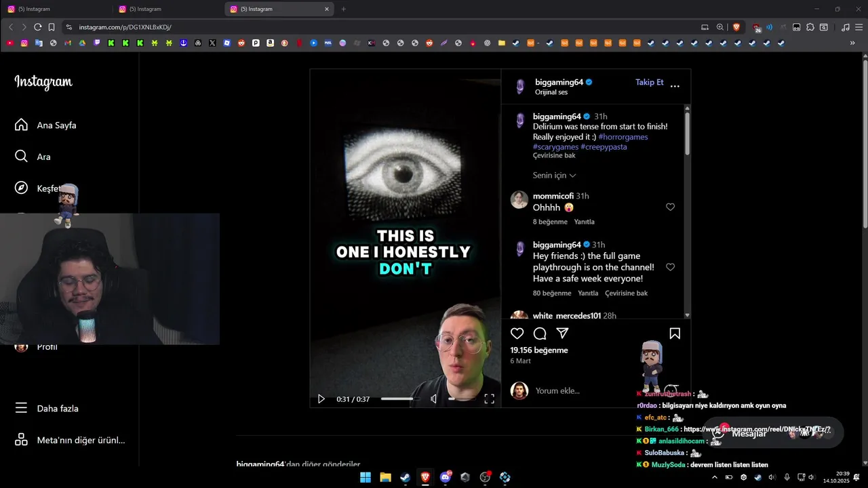The image size is (868, 488).
Task: Click mommicofi username in comments
Action: coord(553,196)
